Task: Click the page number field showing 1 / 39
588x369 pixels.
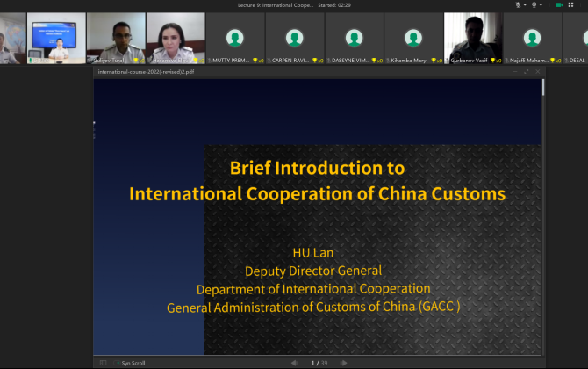Action: [317, 362]
